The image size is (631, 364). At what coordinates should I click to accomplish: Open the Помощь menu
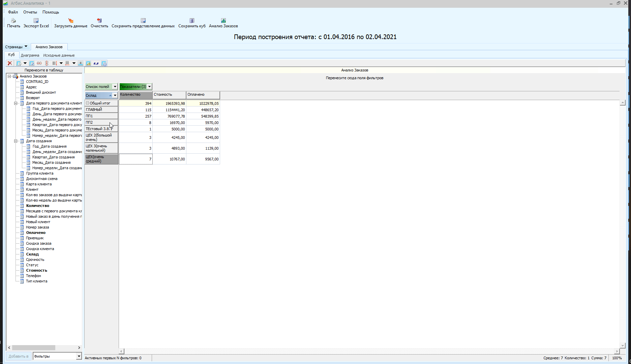pyautogui.click(x=51, y=12)
